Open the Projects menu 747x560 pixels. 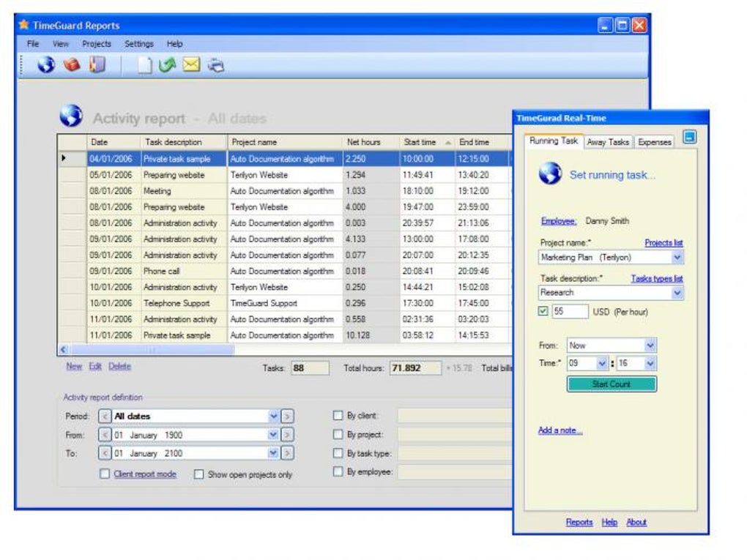(x=97, y=43)
